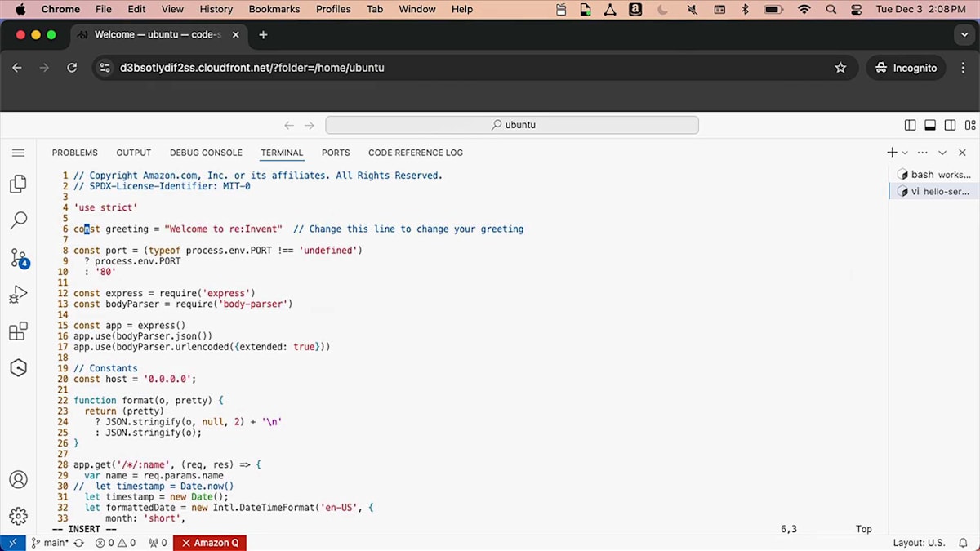Open the Search view in activity bar
The image size is (980, 551).
18,220
